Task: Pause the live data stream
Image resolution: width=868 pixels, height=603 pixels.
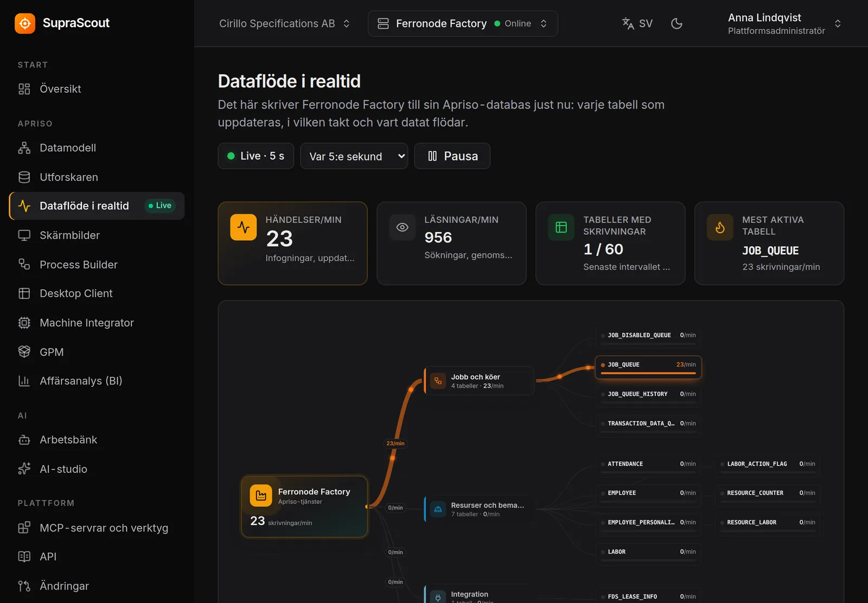Action: click(452, 156)
